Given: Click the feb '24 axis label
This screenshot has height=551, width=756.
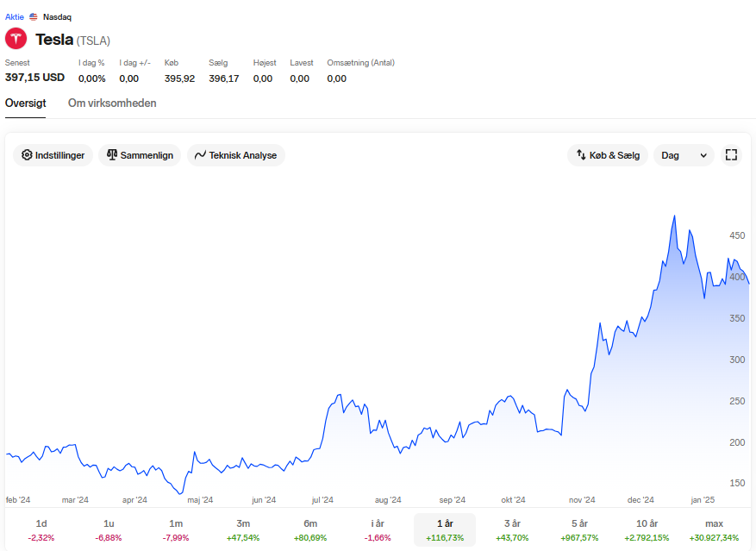Looking at the screenshot, I should 18,500.
